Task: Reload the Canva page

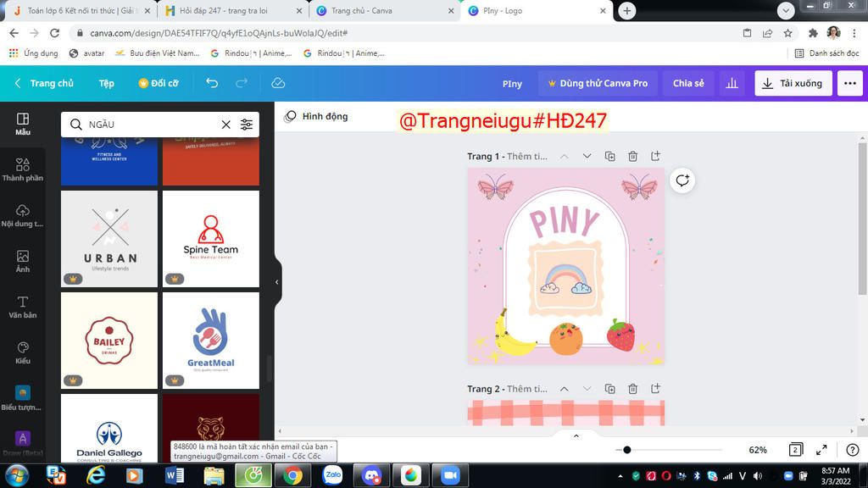Action: pos(54,33)
